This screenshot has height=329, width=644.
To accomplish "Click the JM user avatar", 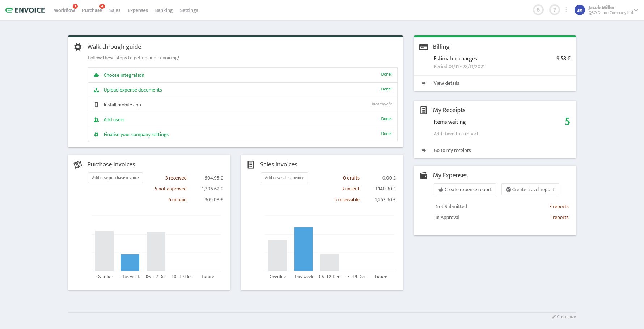I will [x=580, y=10].
